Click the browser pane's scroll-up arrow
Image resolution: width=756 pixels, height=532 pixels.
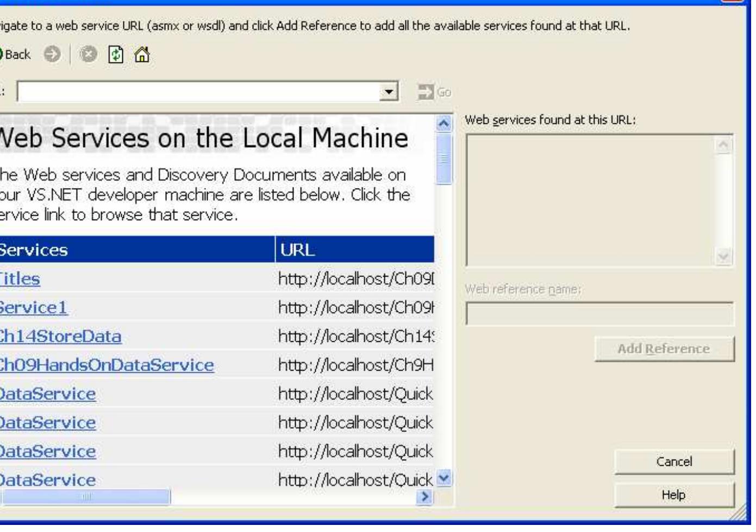click(444, 124)
